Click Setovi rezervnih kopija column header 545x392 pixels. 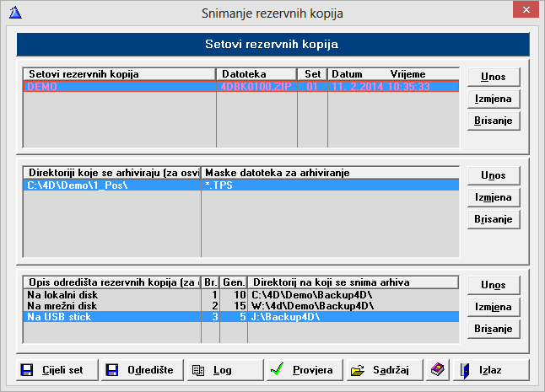[x=120, y=74]
